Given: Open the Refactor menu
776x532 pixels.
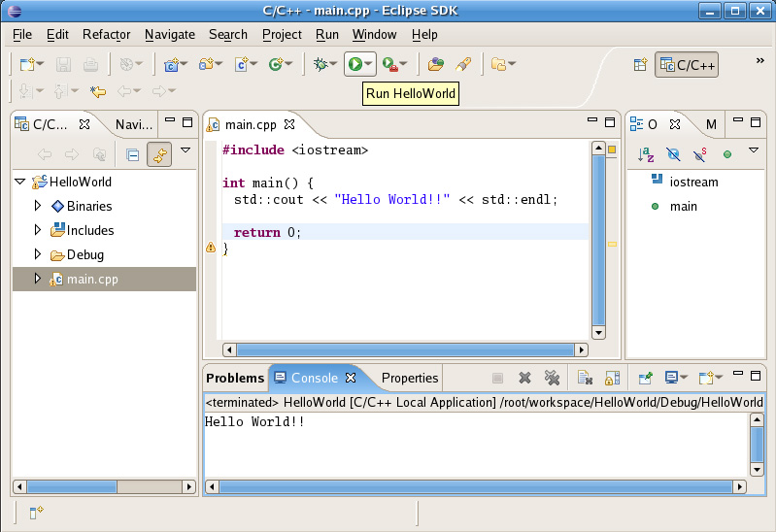Looking at the screenshot, I should point(106,34).
